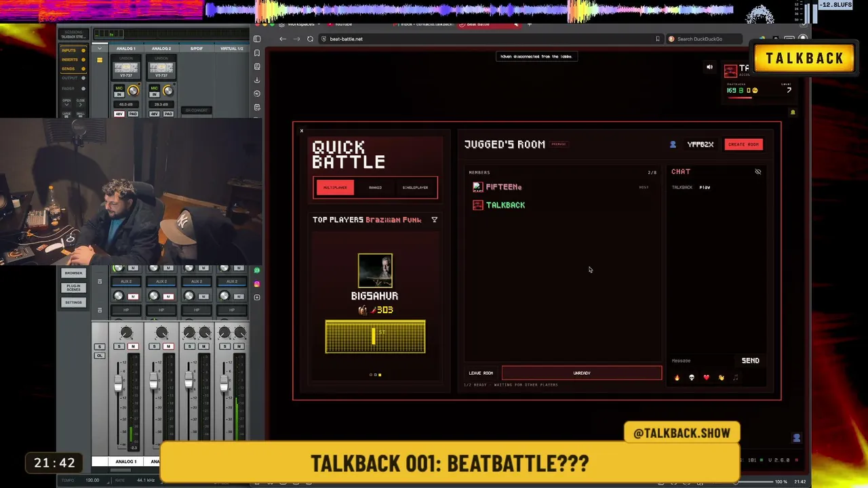Open the Workspaces menu in browser tab bar
This screenshot has width=868, height=488.
(298, 24)
